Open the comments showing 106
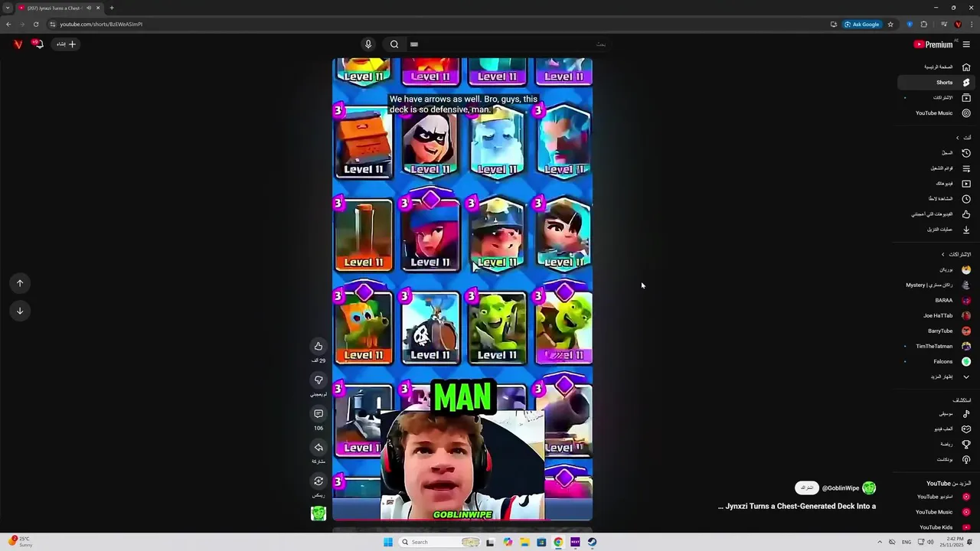The height and width of the screenshot is (551, 980). (x=318, y=413)
